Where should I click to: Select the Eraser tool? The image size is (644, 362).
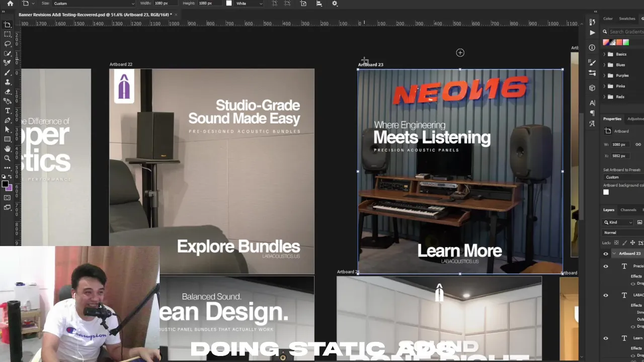coord(8,92)
